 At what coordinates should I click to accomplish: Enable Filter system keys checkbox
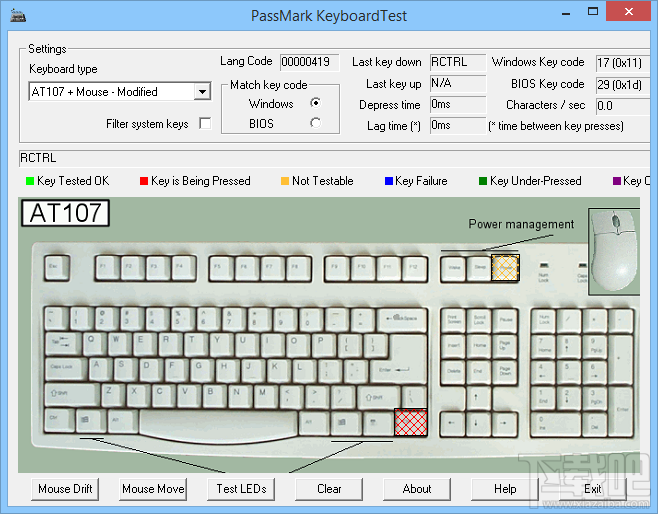click(x=205, y=123)
